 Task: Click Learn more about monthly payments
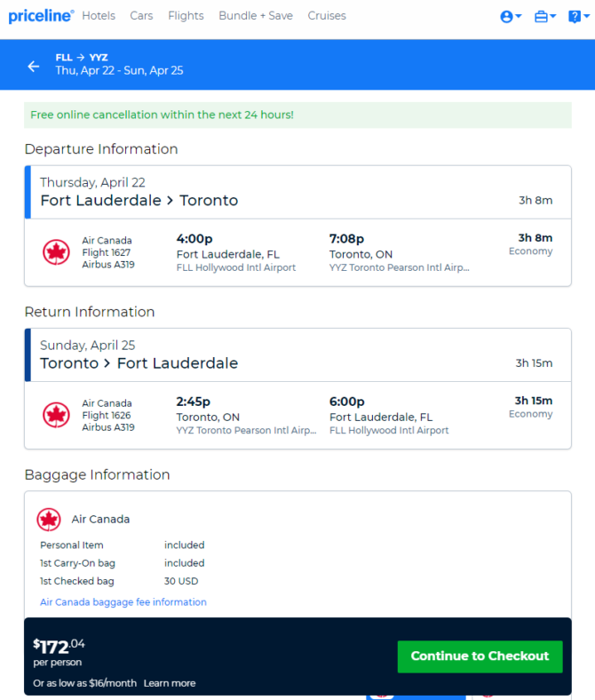click(x=170, y=683)
